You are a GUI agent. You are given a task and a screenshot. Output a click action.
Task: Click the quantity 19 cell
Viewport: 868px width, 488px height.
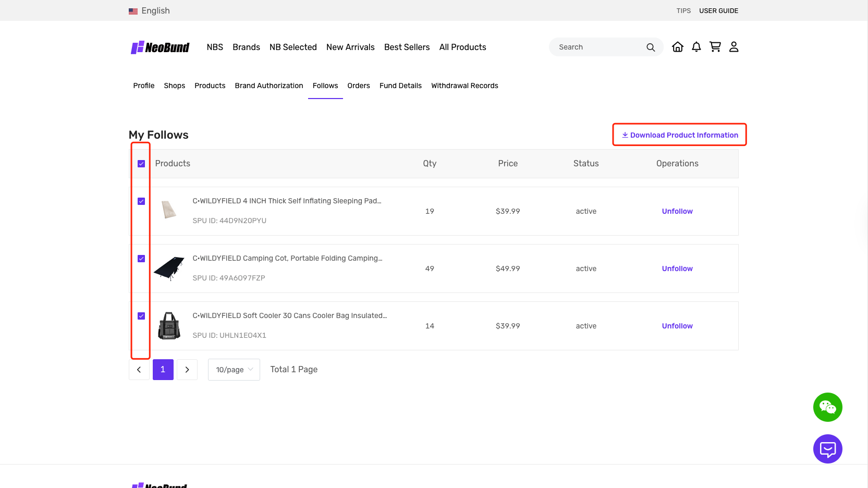[430, 211]
